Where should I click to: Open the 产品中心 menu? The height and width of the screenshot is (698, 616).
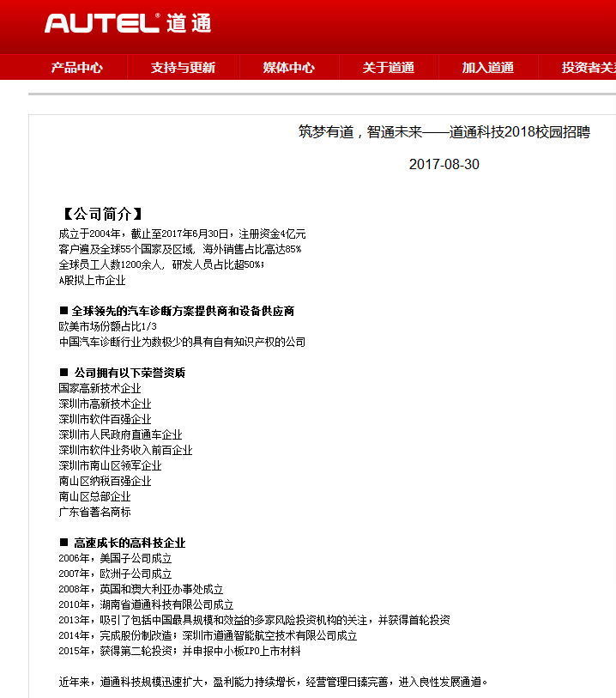tap(76, 68)
